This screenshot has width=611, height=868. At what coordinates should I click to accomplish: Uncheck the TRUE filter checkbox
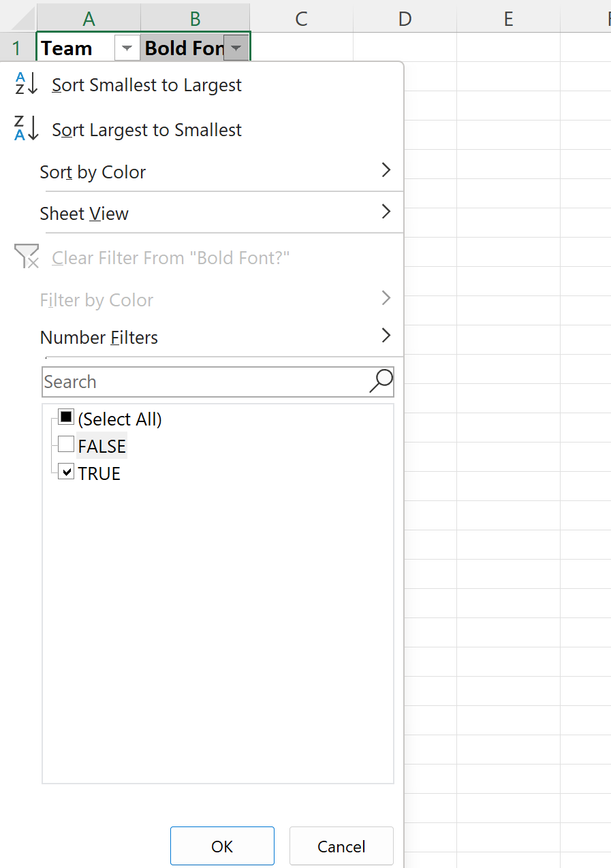[x=66, y=471]
